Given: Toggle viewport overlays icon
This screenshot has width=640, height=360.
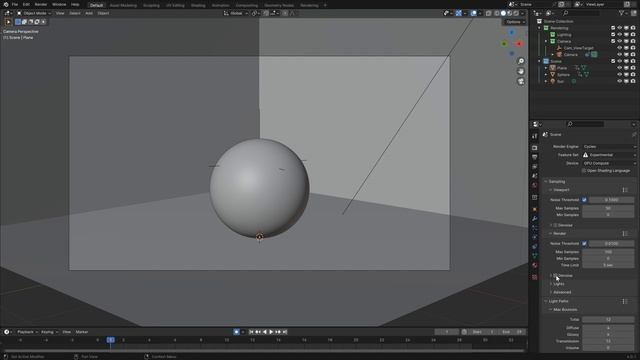Looking at the screenshot, I should pyautogui.click(x=473, y=13).
